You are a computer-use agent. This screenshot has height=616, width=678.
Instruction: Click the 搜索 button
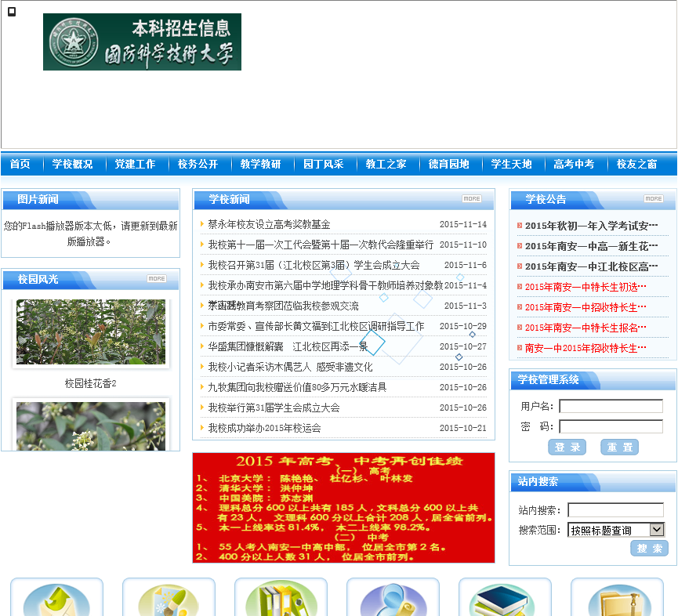649,549
